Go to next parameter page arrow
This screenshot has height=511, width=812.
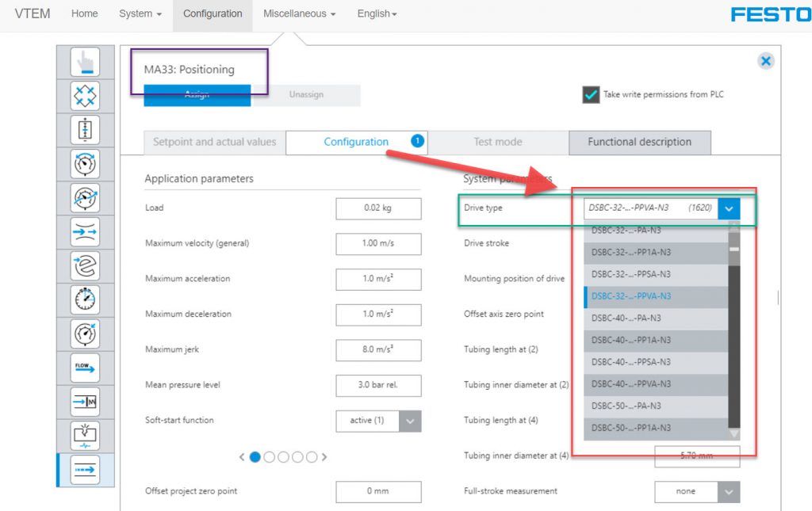tap(324, 457)
